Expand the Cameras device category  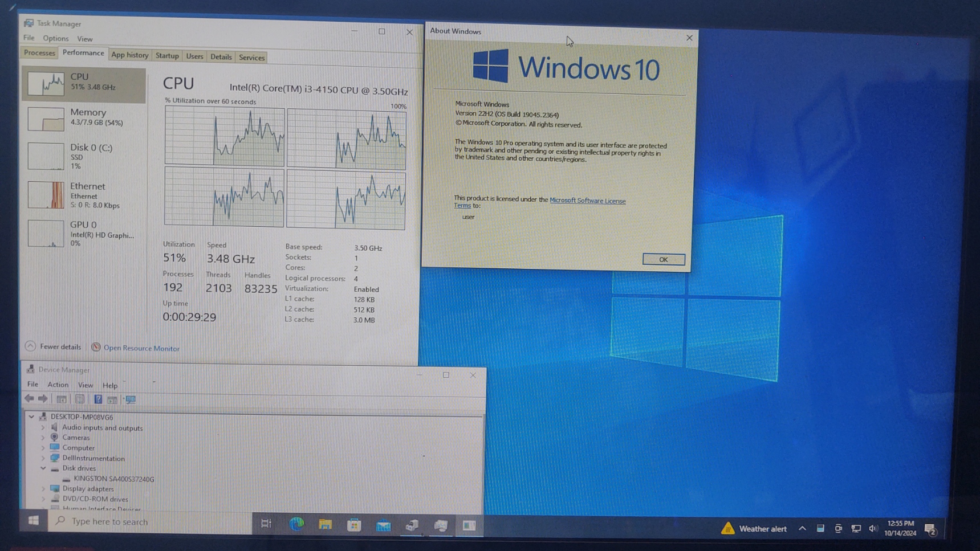click(x=43, y=438)
